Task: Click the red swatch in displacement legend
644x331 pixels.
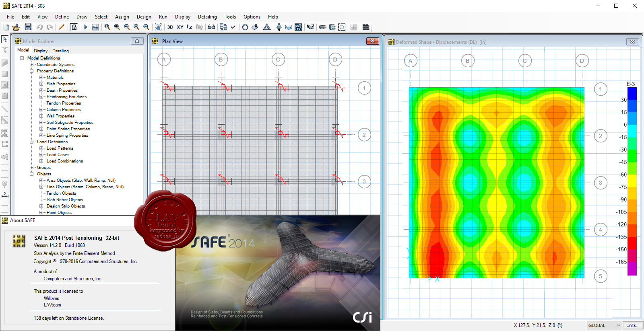Action: [x=632, y=243]
